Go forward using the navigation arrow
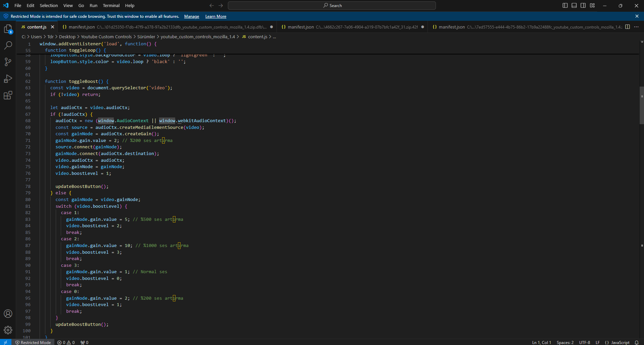The image size is (644, 345). [x=221, y=5]
